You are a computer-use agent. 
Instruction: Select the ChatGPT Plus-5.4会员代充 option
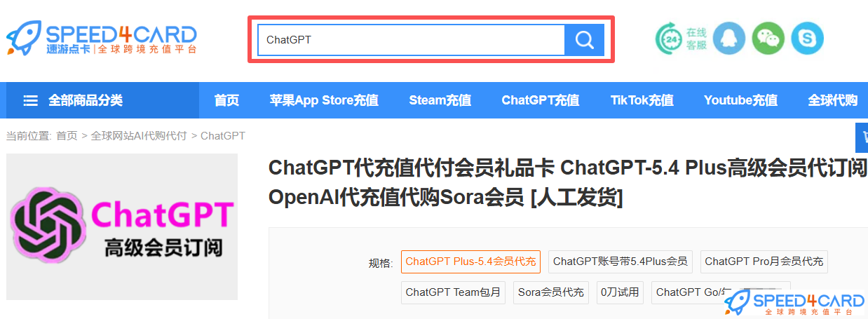(470, 262)
